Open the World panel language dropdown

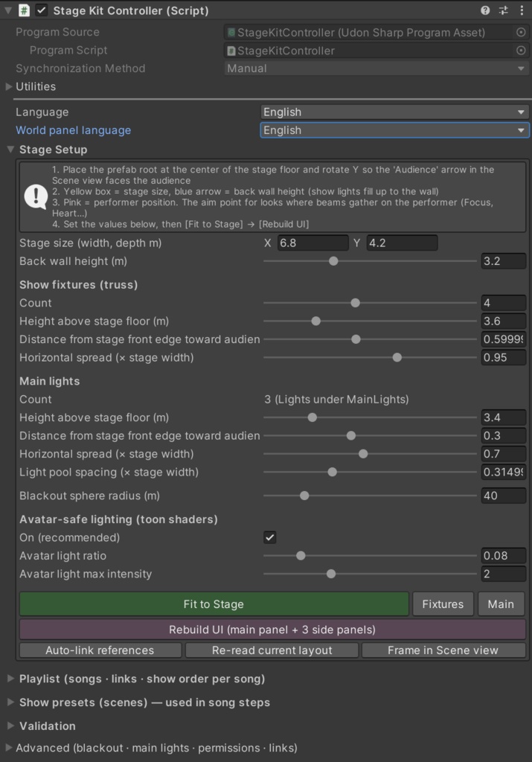tap(394, 130)
